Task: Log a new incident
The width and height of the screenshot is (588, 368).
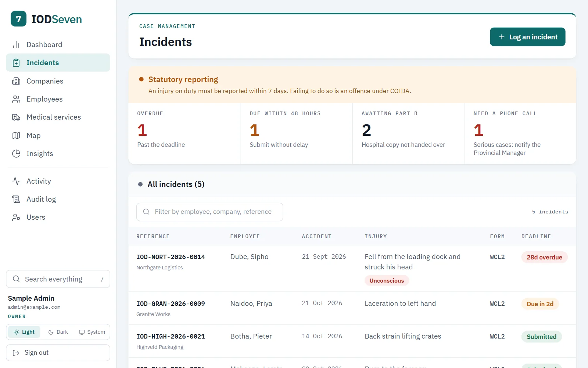Action: point(527,37)
